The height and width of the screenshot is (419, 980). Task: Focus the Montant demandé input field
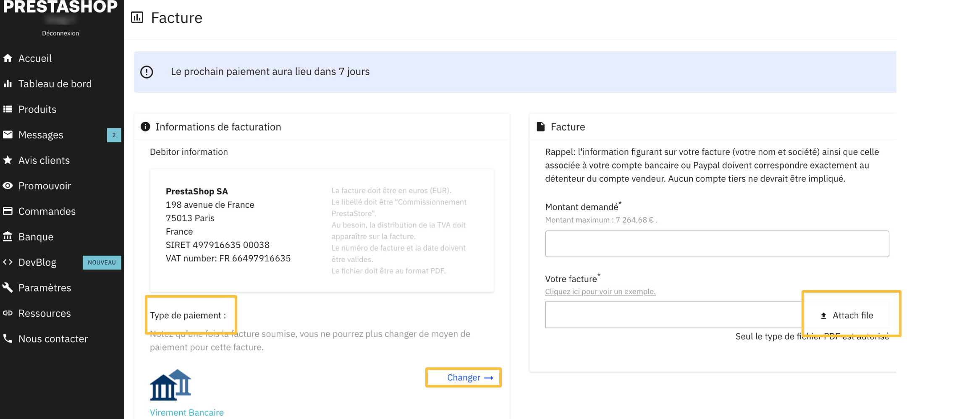(717, 244)
